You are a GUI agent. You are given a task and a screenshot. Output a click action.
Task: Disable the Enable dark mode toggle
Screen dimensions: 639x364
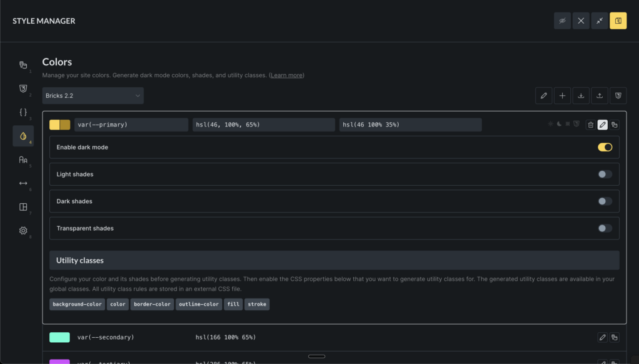click(x=605, y=147)
